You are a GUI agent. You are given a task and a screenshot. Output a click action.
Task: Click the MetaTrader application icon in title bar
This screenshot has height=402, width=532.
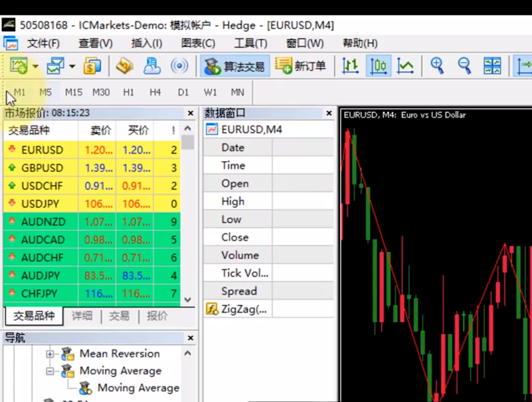[8, 25]
